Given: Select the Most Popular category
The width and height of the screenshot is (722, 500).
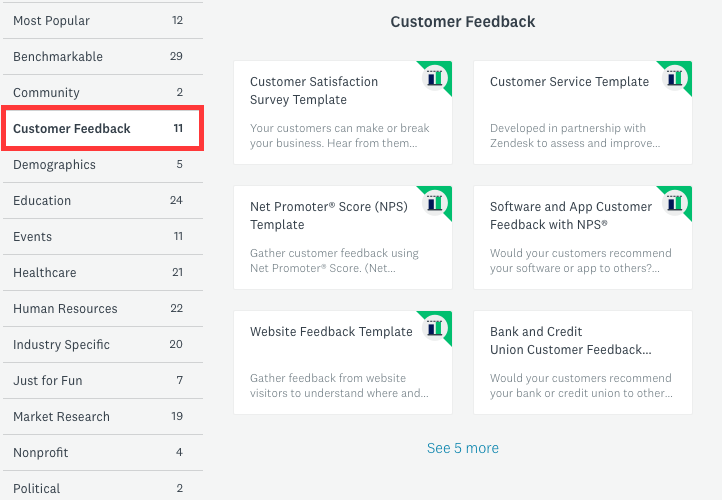Looking at the screenshot, I should coord(103,21).
